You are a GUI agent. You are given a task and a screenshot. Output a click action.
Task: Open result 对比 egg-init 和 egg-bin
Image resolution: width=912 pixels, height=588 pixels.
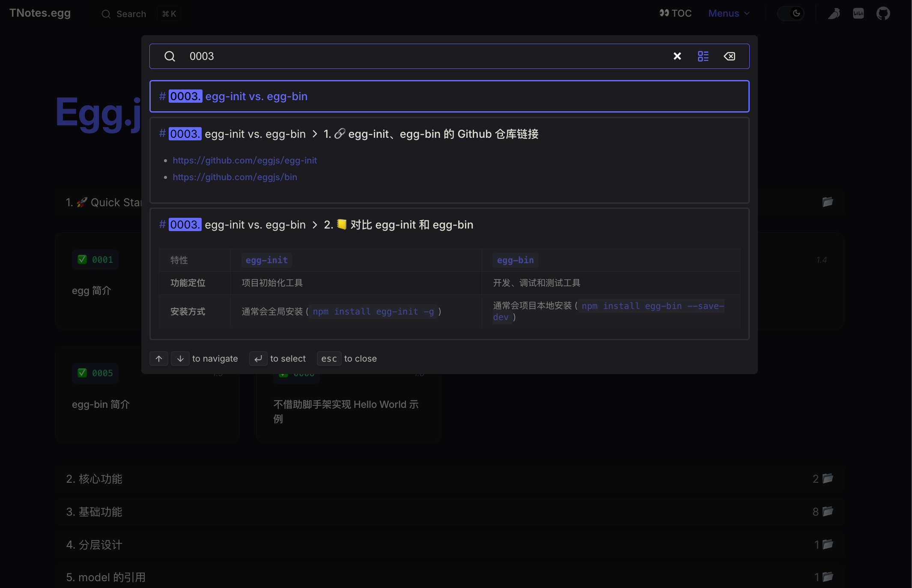click(x=411, y=225)
